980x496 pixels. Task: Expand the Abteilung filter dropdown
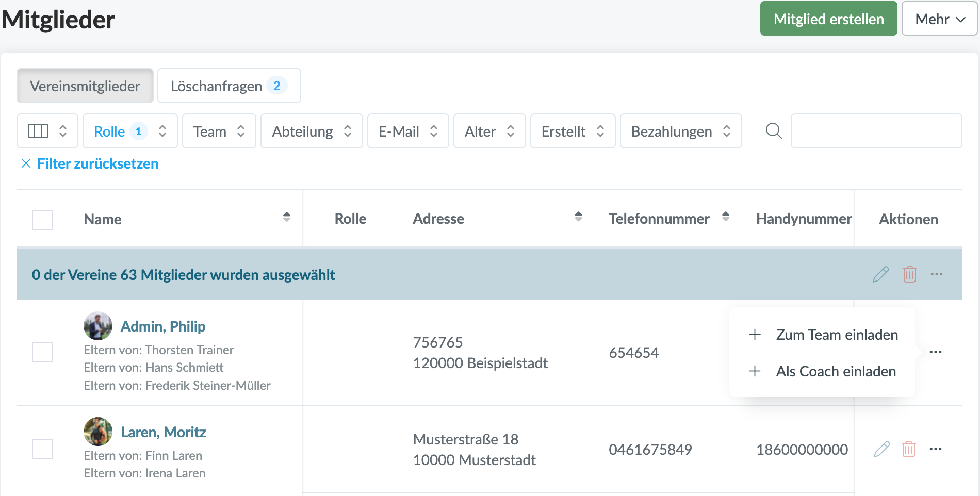pyautogui.click(x=312, y=131)
